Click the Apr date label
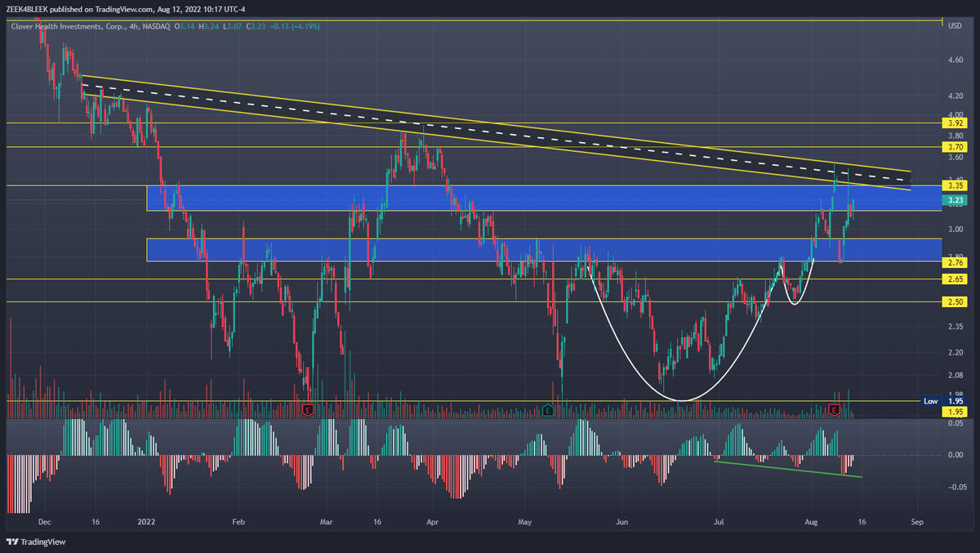The height and width of the screenshot is (553, 980). [432, 520]
